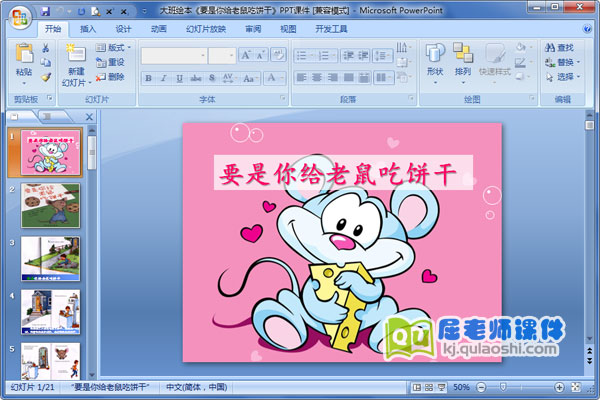Open the Insert (插入) ribbon tab

(x=88, y=30)
